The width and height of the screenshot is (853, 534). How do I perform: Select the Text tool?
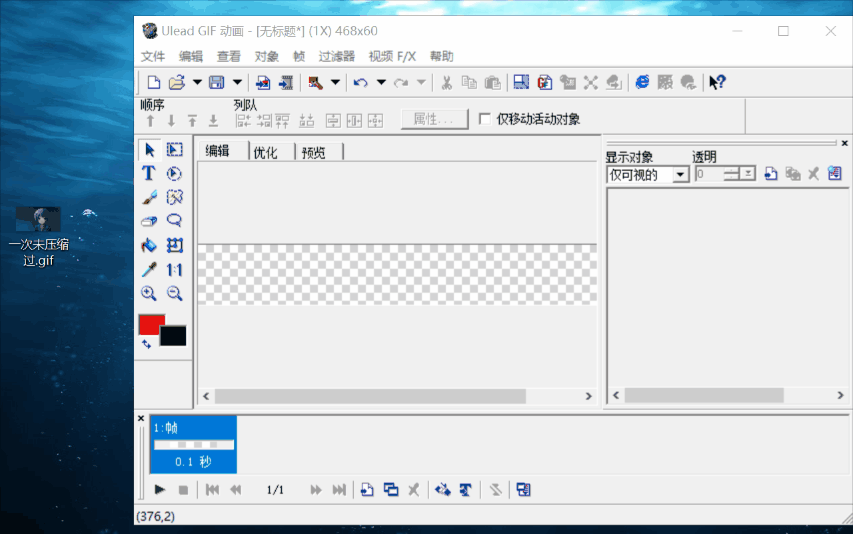149,173
